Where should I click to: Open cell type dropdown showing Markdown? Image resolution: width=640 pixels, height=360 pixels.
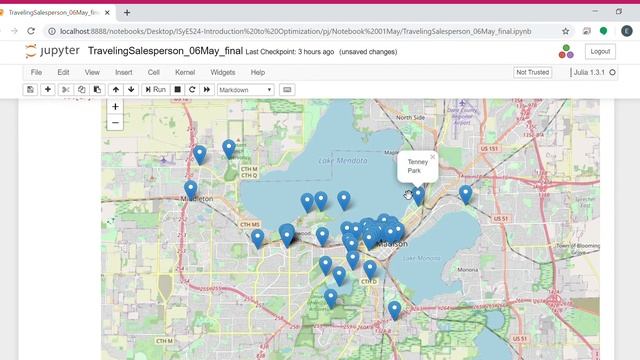[245, 90]
